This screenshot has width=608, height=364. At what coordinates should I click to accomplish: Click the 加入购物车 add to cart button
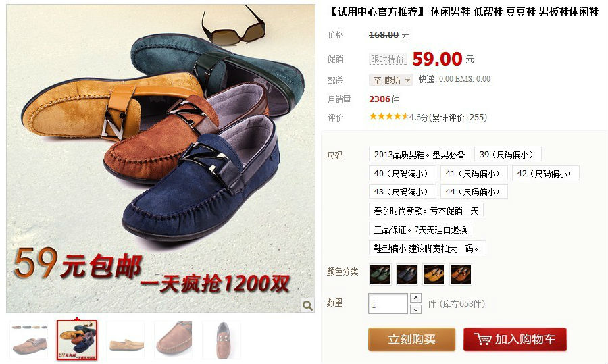click(x=515, y=340)
